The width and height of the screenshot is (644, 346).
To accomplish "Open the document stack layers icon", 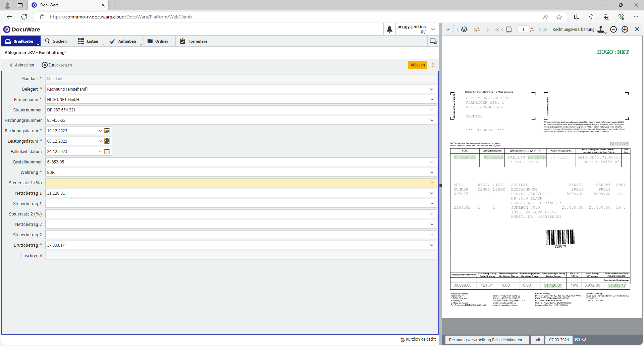I will tap(464, 29).
